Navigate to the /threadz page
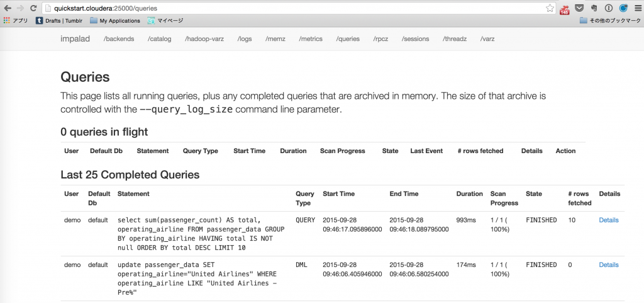This screenshot has height=303, width=644. (455, 38)
